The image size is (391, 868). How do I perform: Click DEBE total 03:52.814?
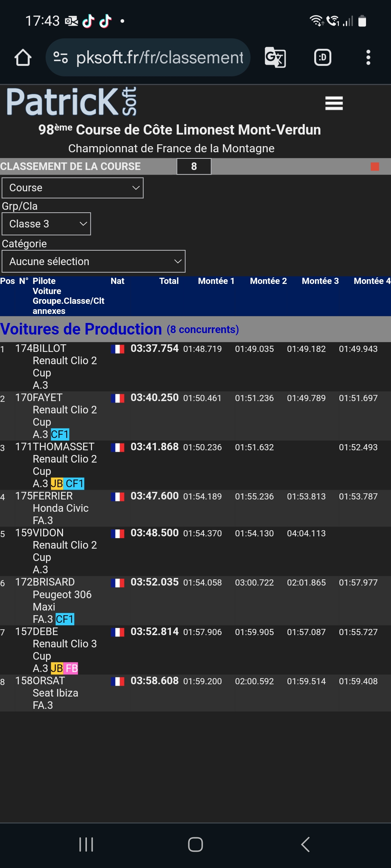(155, 631)
